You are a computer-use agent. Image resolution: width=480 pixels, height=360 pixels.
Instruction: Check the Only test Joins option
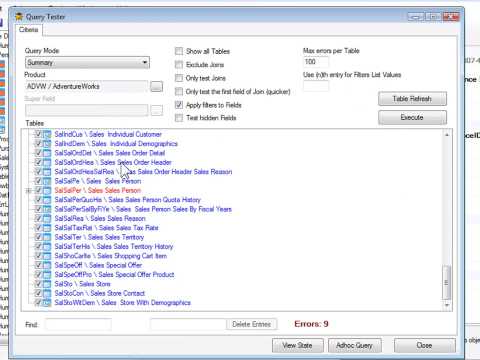click(179, 78)
